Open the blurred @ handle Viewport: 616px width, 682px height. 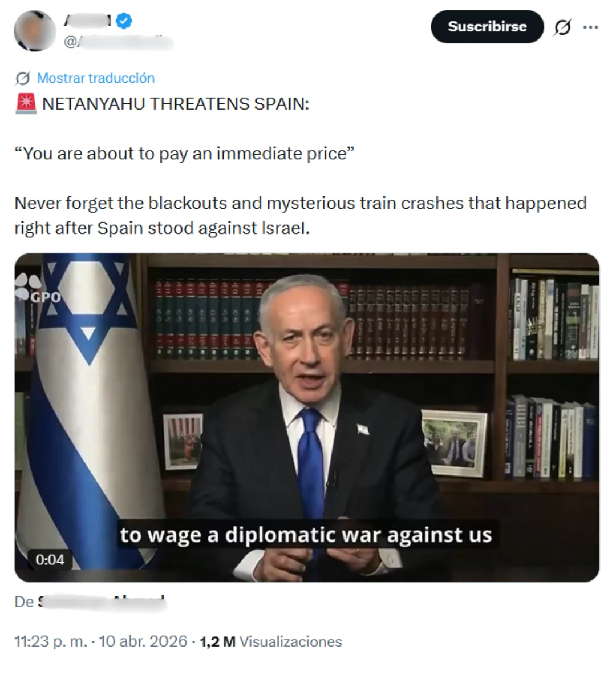[118, 42]
